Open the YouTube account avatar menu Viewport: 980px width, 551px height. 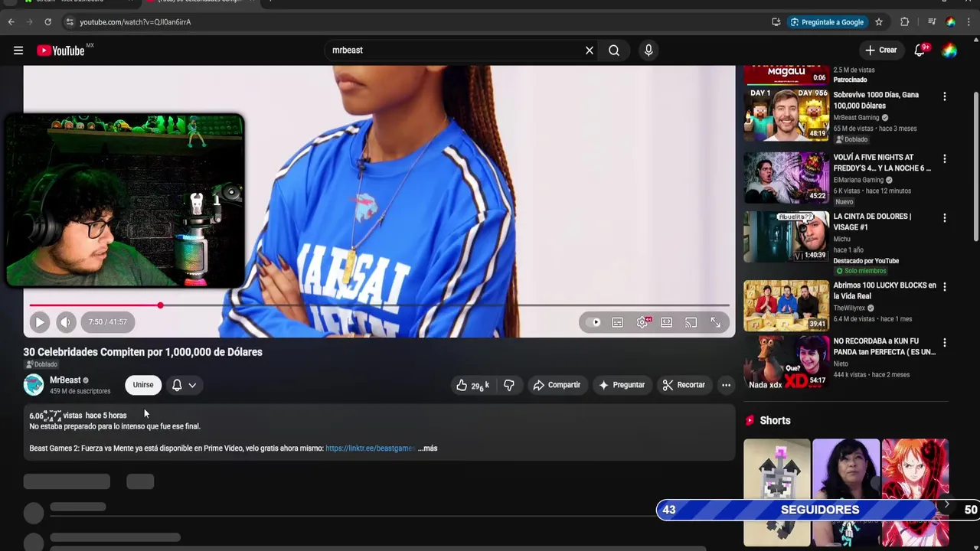(949, 51)
